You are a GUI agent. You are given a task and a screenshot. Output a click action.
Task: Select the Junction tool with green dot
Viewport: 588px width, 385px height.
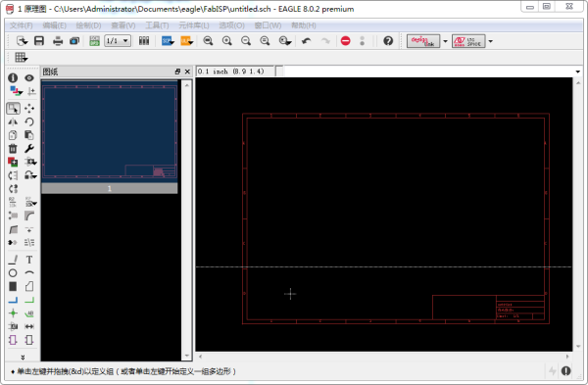click(x=13, y=313)
